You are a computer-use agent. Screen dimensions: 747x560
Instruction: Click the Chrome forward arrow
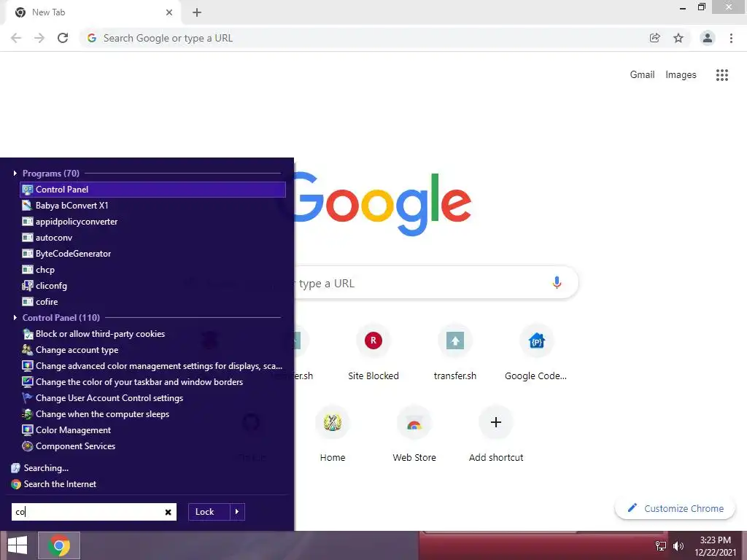[x=39, y=38]
